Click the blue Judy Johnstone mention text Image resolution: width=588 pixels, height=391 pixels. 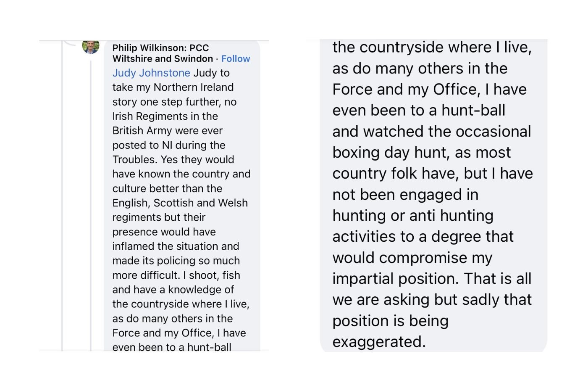150,73
